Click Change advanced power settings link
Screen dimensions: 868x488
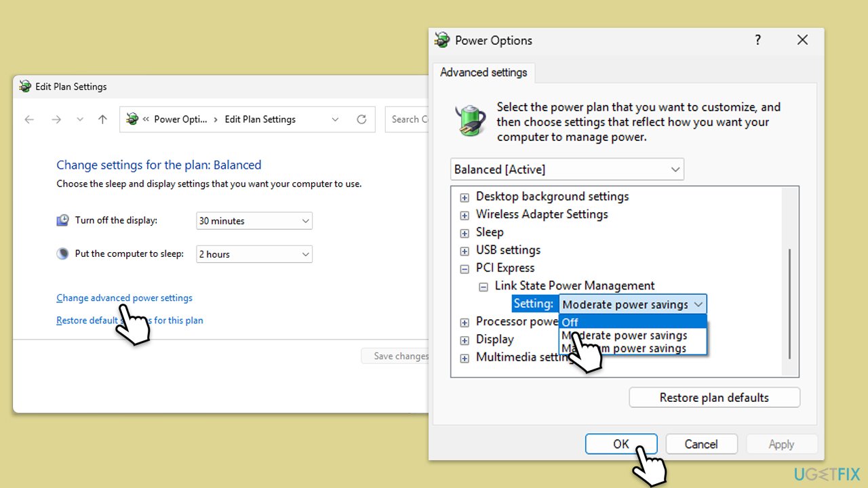click(124, 298)
